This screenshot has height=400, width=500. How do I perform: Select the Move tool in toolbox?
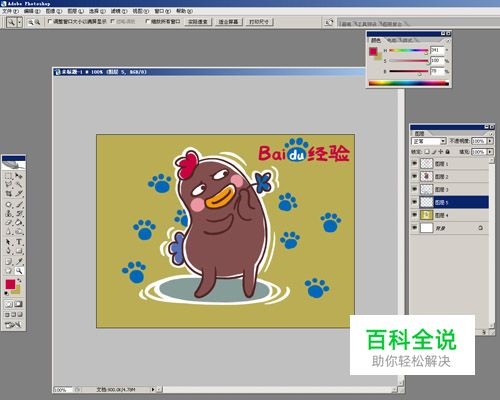19,176
